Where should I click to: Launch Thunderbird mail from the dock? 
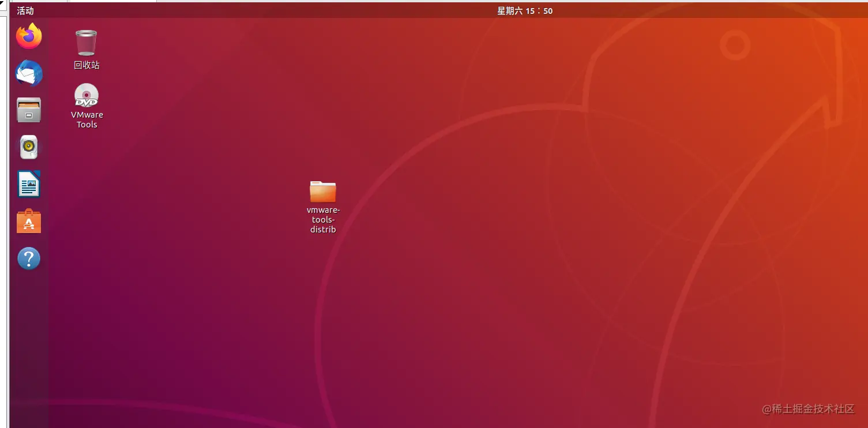[29, 73]
